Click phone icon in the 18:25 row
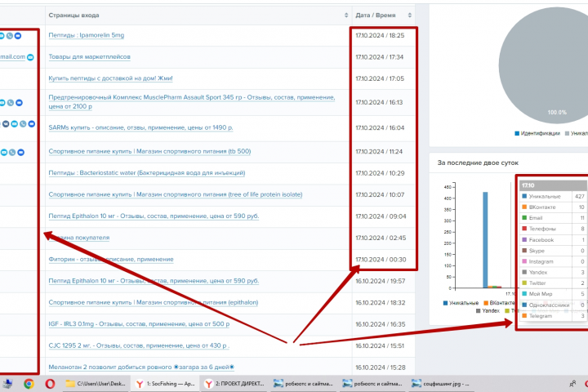588x392 pixels. point(10,36)
